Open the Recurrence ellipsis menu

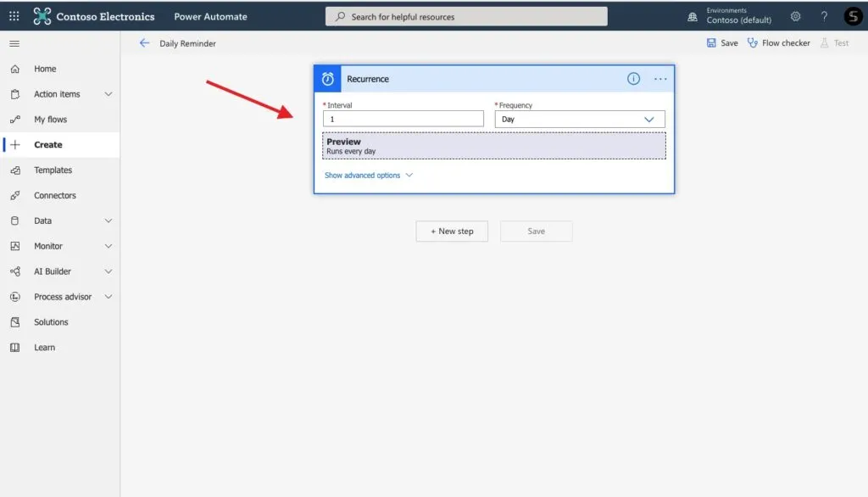pos(660,79)
